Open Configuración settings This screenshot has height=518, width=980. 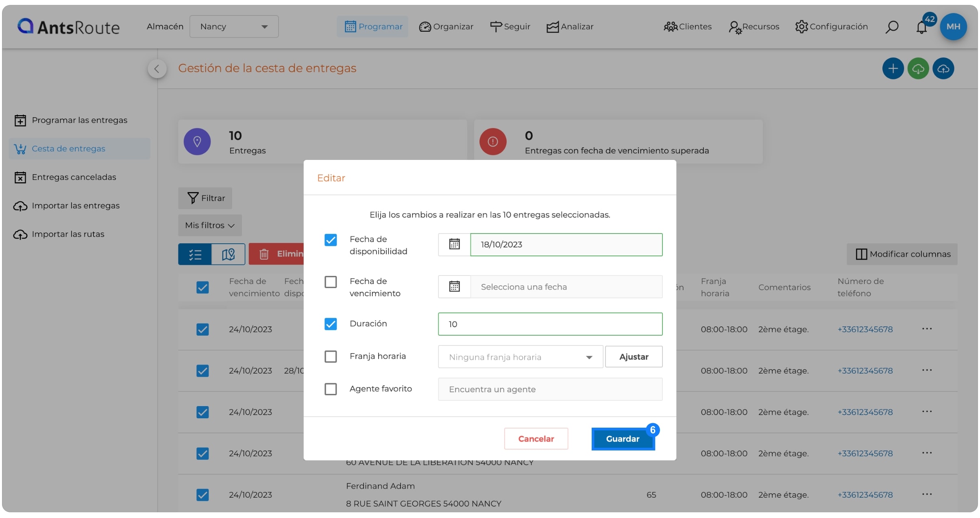832,27
